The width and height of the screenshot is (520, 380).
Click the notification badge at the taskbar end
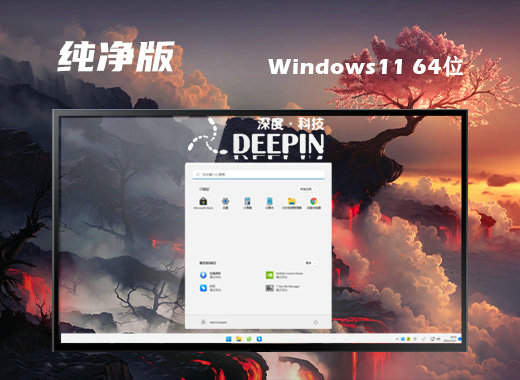(x=460, y=339)
